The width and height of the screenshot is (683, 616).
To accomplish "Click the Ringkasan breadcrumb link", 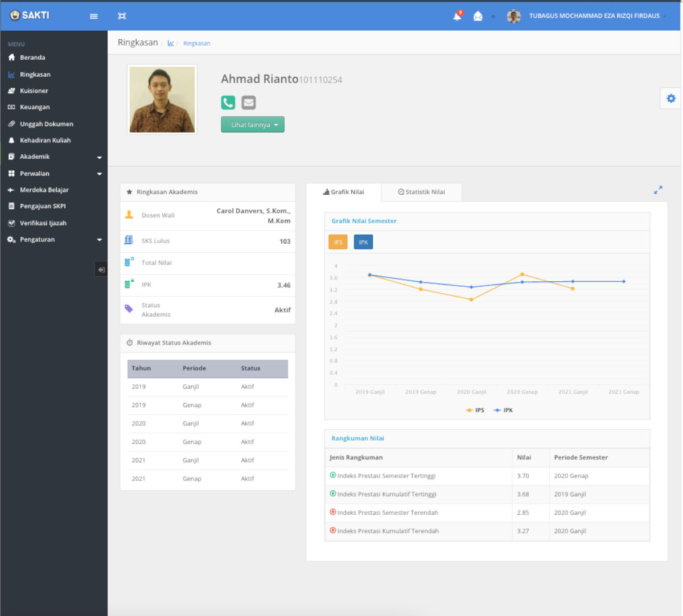I will click(196, 43).
